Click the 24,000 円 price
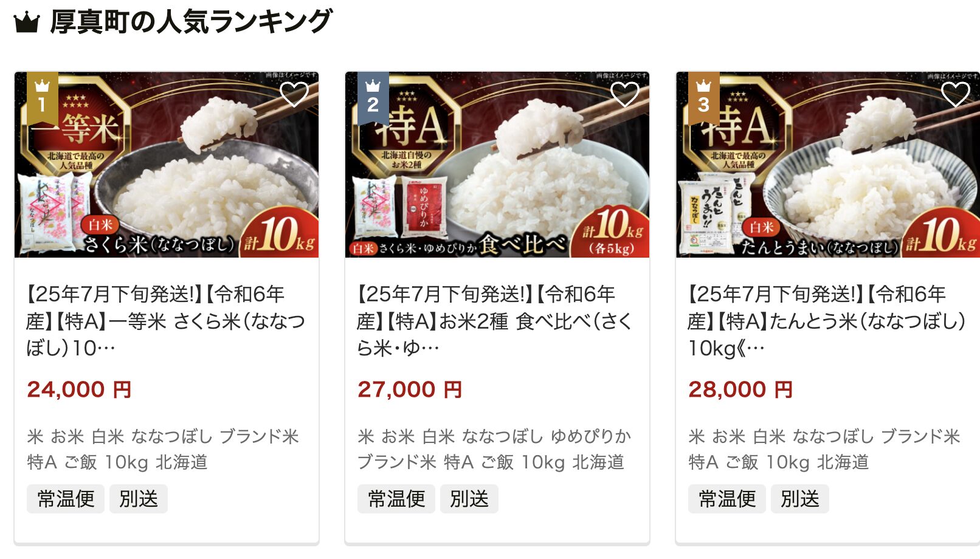The width and height of the screenshot is (980, 559). pyautogui.click(x=79, y=389)
